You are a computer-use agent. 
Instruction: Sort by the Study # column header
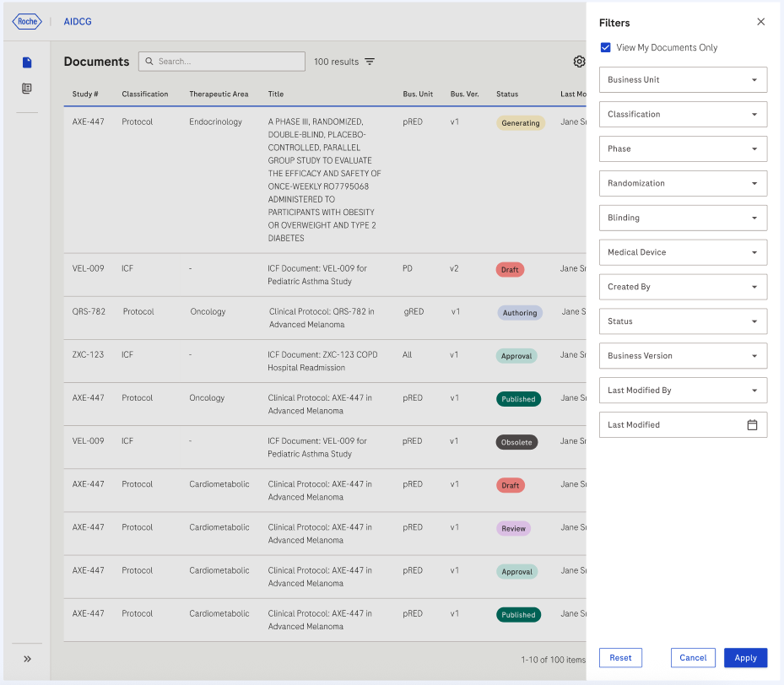tap(85, 94)
